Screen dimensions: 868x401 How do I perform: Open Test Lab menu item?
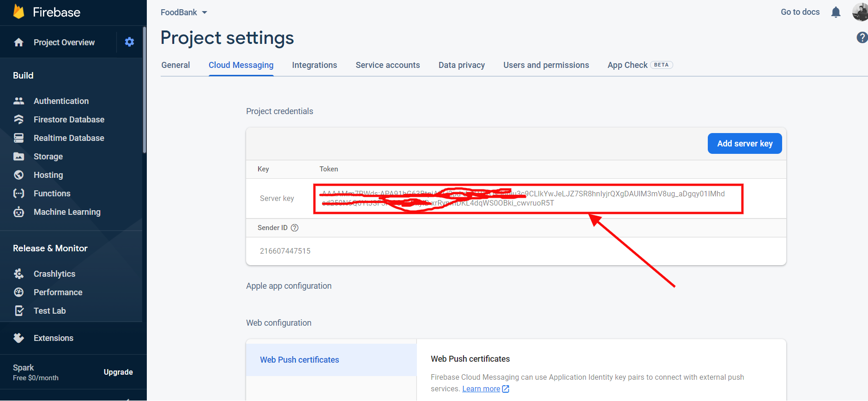(49, 310)
